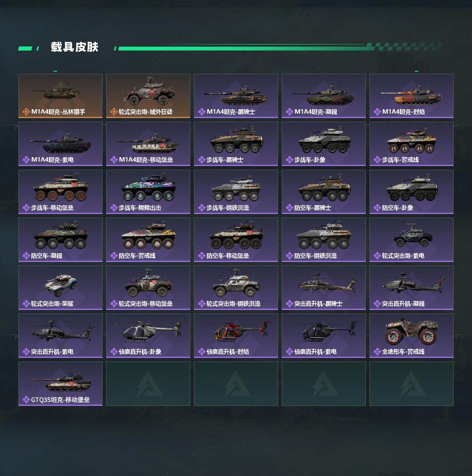
Task: Open the M1A4坦克-黑骑士 skin
Action: [x=236, y=96]
